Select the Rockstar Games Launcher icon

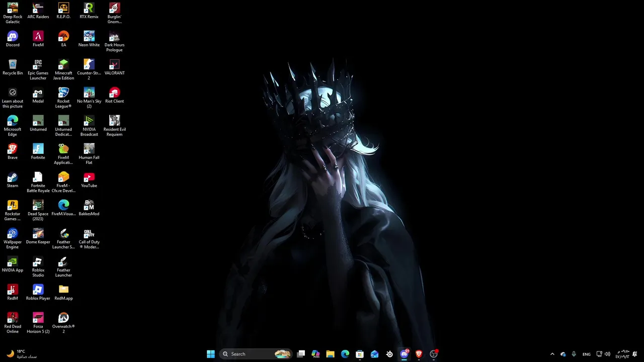(x=13, y=210)
